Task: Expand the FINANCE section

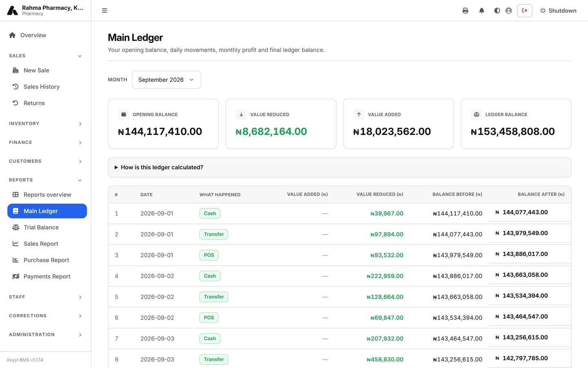Action: tap(45, 142)
